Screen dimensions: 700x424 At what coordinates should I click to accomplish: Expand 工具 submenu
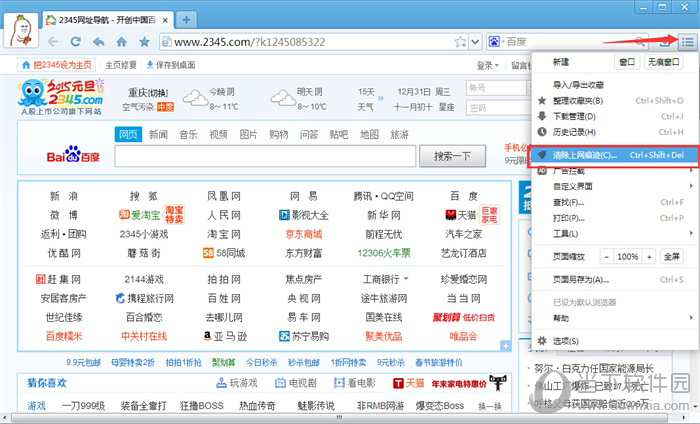(615, 233)
